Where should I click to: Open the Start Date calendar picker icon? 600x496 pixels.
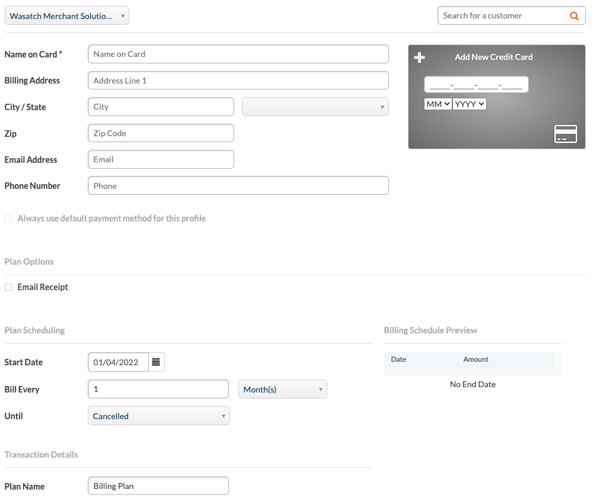pyautogui.click(x=156, y=362)
